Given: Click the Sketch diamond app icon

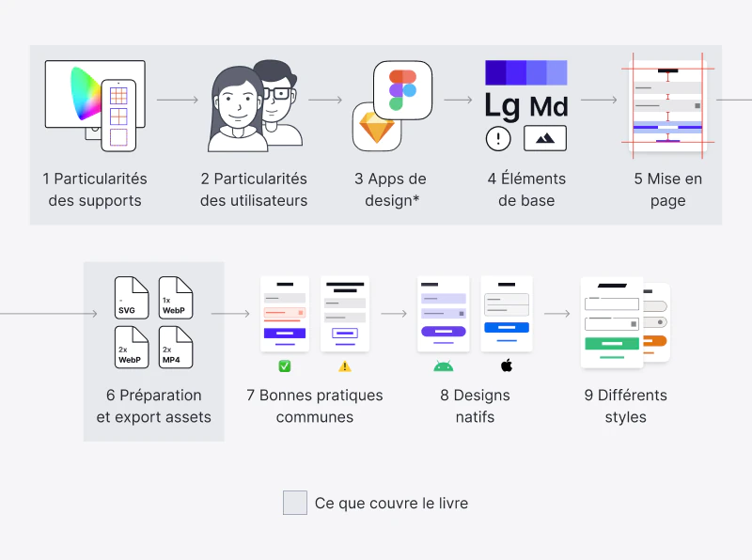Looking at the screenshot, I should tap(375, 129).
